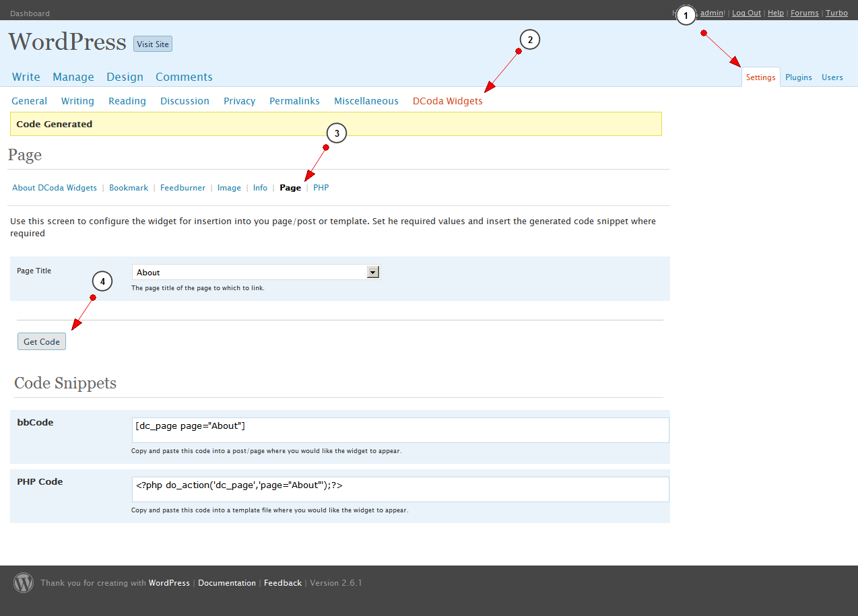The height and width of the screenshot is (616, 858).
Task: Click the Get Code button
Action: [x=42, y=341]
